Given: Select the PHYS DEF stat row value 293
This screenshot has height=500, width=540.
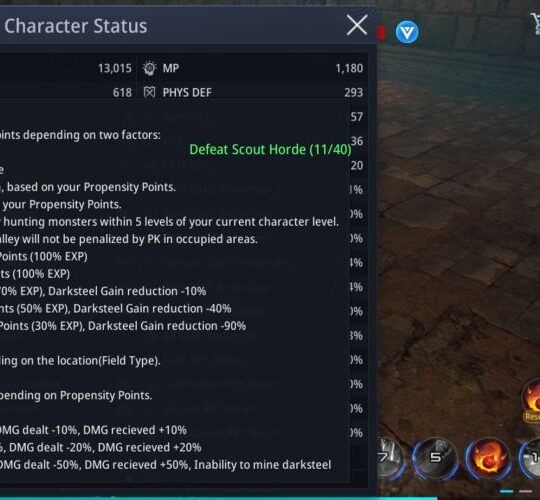Looking at the screenshot, I should coord(252,92).
